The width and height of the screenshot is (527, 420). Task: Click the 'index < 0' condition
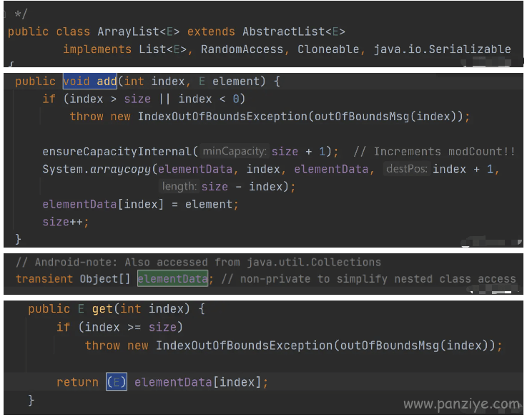pyautogui.click(x=208, y=99)
